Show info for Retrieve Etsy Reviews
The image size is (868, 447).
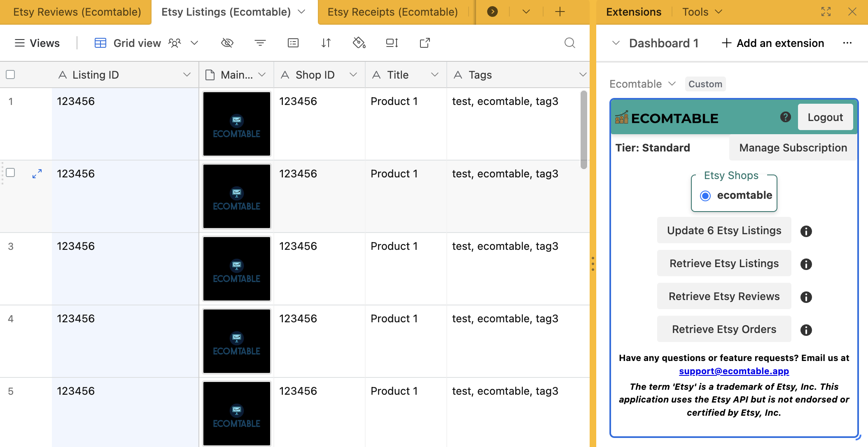click(x=806, y=297)
